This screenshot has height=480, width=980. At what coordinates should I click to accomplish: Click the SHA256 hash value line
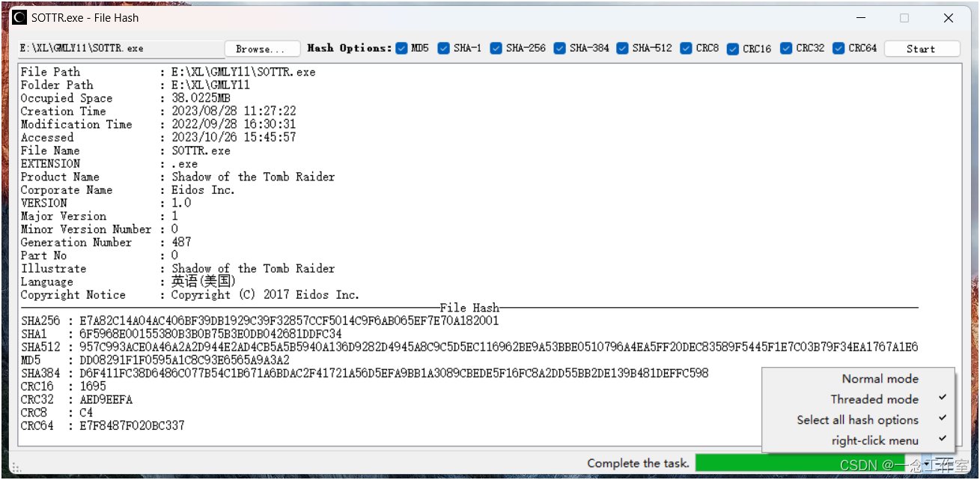(x=260, y=321)
